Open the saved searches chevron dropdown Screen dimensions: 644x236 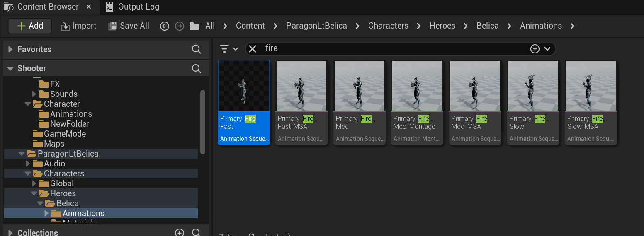[547, 49]
